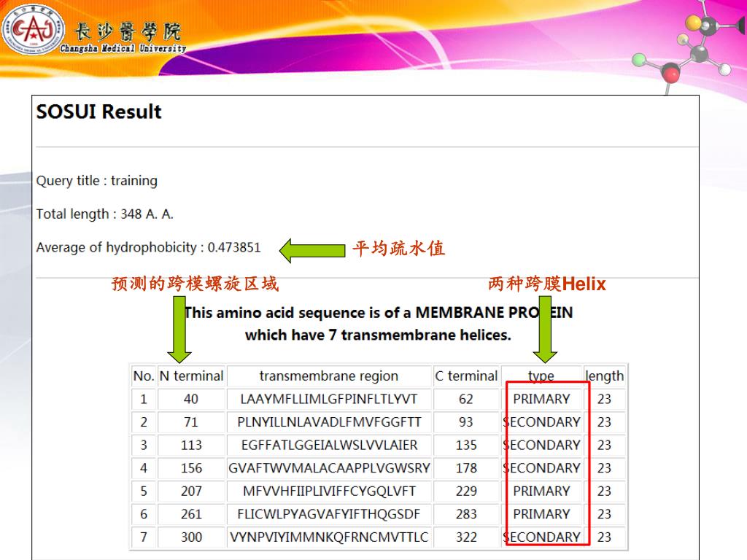747x560 pixels.
Task: Click the 'N terminal' column header
Action: tap(191, 376)
